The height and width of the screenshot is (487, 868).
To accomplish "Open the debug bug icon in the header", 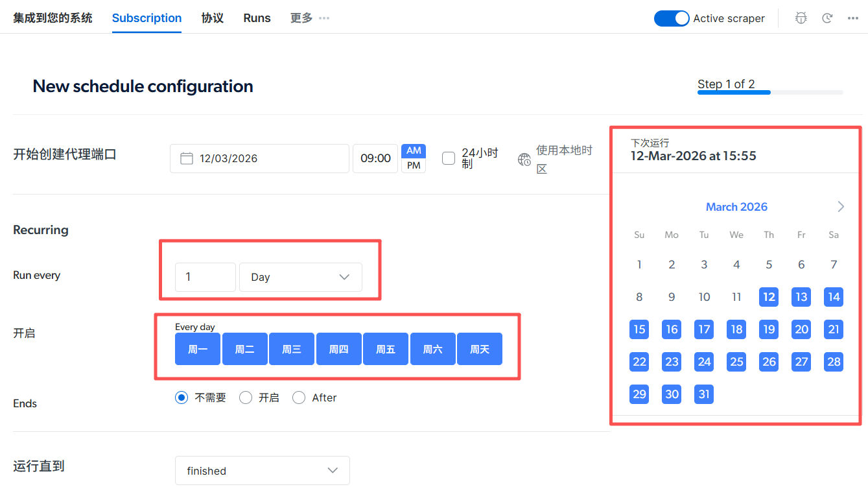I will (x=801, y=18).
